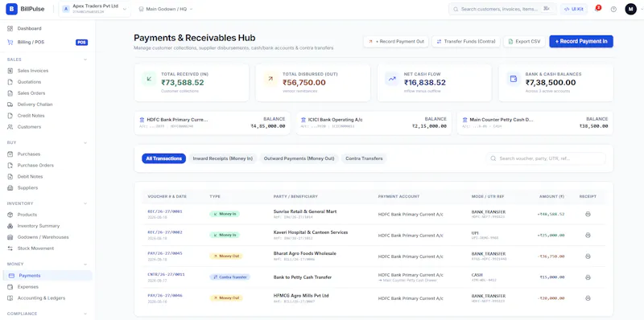Click the Customers people icon
Screen dimensions: 644x320
click(x=10, y=127)
